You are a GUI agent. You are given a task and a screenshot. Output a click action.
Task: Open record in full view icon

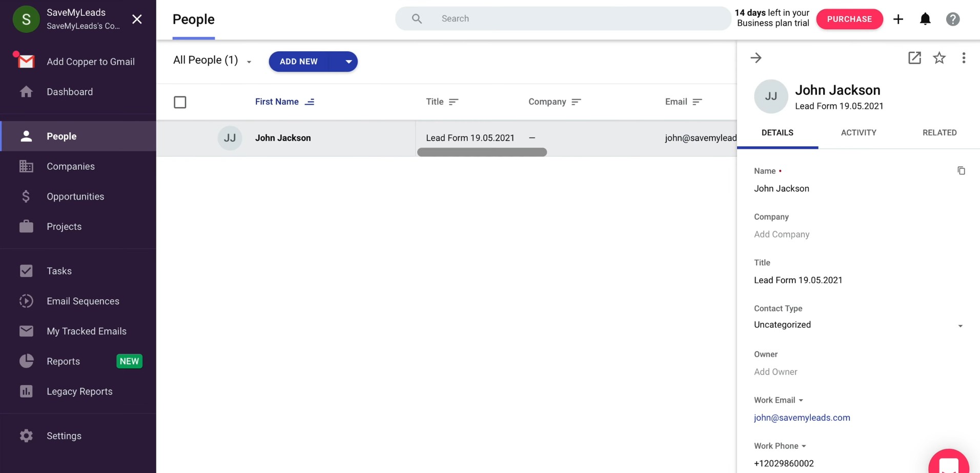point(914,57)
